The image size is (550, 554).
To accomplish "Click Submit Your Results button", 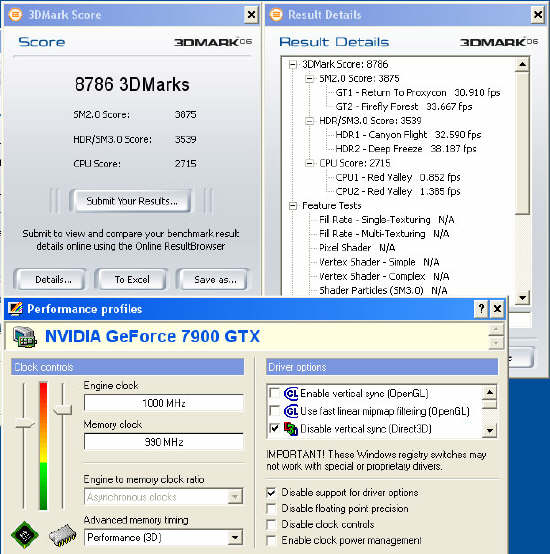I will click(131, 201).
